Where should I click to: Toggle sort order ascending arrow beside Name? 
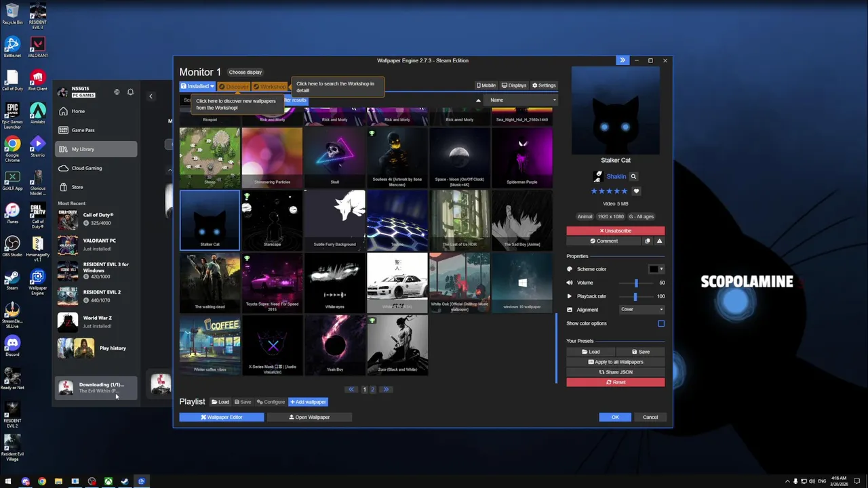[478, 100]
